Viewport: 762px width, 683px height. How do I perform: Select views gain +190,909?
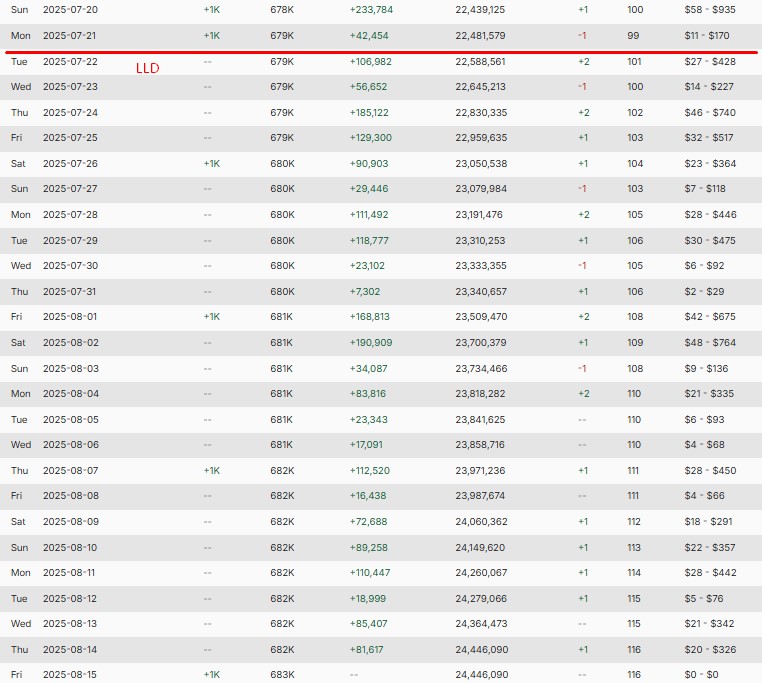click(371, 343)
